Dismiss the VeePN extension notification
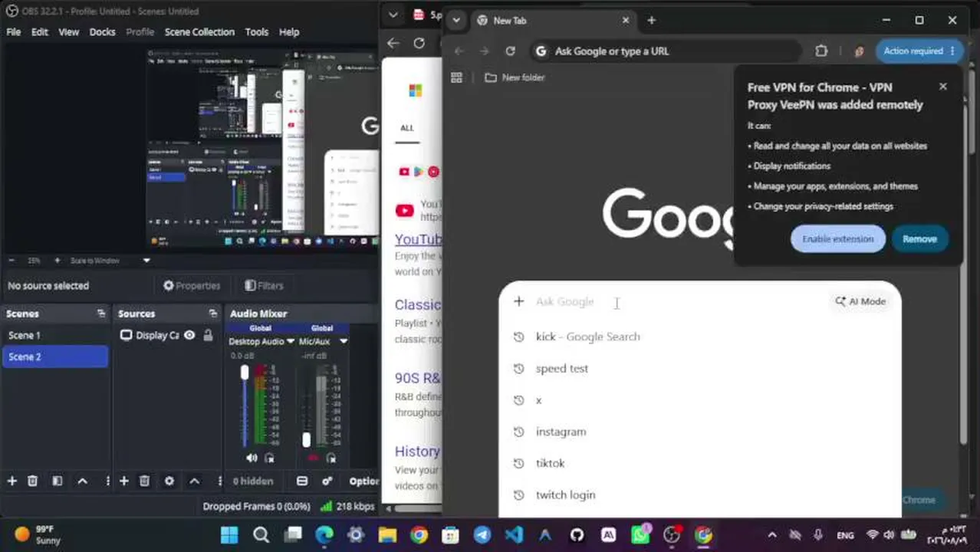 point(943,87)
